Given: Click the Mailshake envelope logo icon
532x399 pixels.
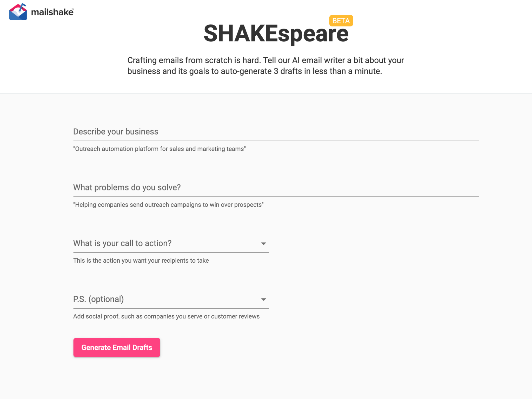Looking at the screenshot, I should (18, 12).
